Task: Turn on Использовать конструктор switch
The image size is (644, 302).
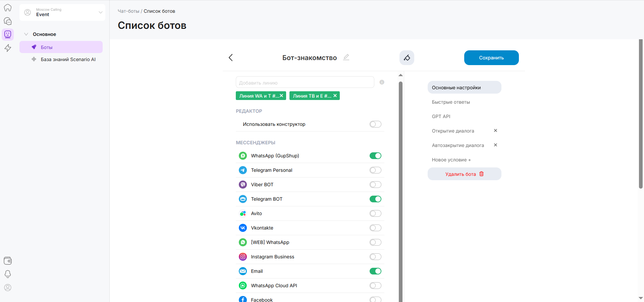Action: [375, 124]
